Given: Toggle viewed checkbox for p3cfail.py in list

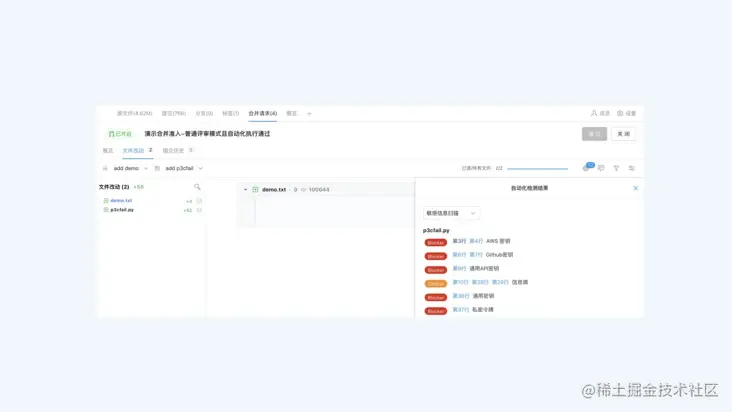Looking at the screenshot, I should point(199,210).
